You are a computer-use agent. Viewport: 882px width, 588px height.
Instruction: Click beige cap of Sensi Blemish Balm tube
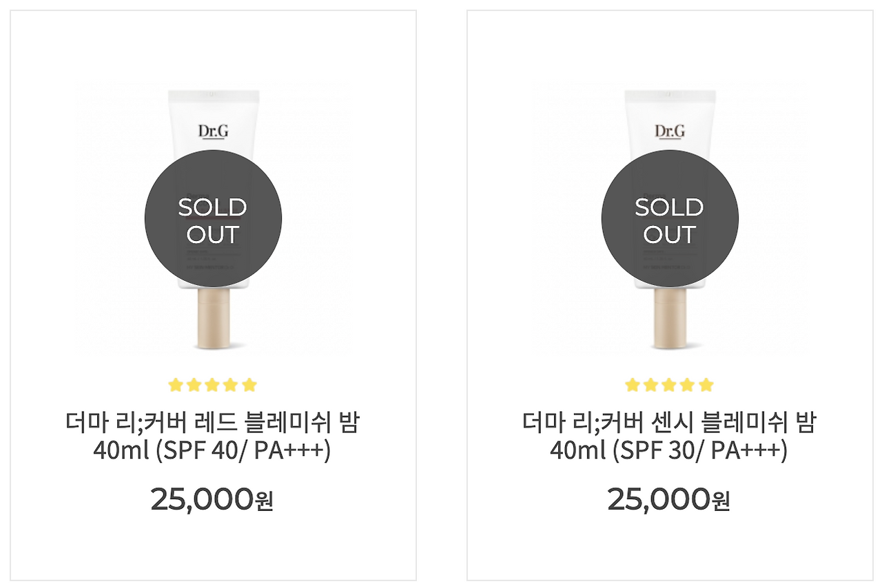pos(670,318)
